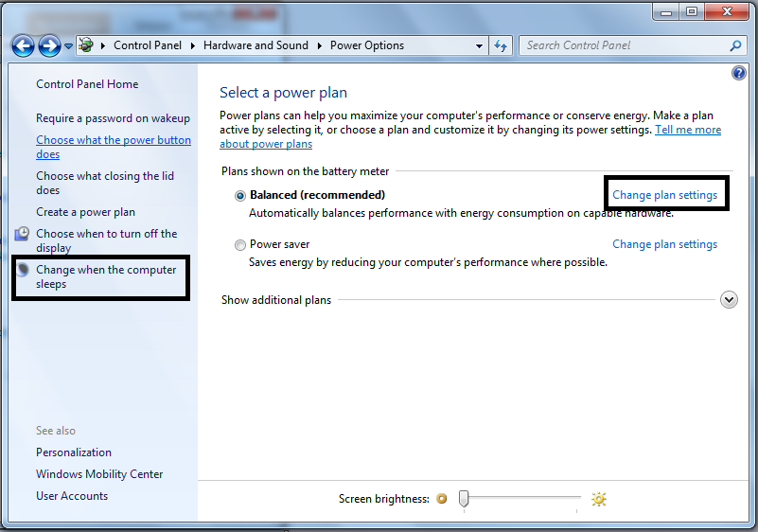Image resolution: width=758 pixels, height=532 pixels.
Task: Open Choose when to turn off the display
Action: [x=106, y=240]
